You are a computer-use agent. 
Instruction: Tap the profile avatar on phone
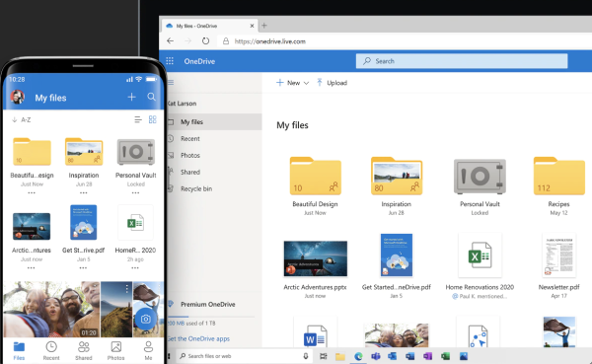coord(18,97)
